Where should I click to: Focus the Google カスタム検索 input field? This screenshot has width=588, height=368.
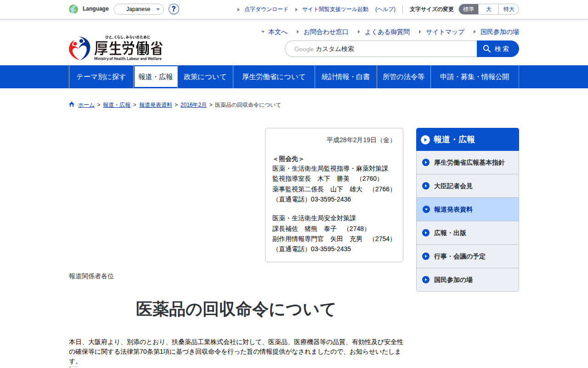[x=381, y=49]
